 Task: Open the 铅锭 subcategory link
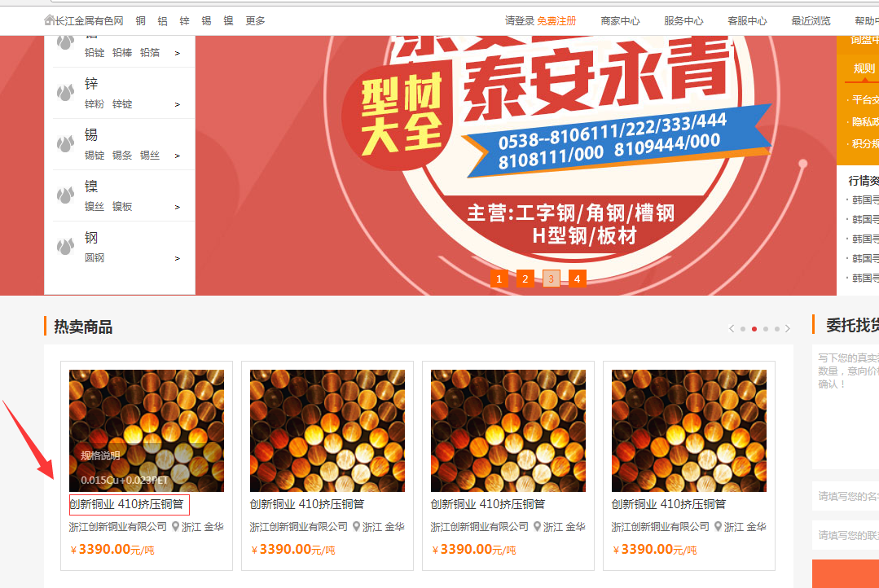pos(94,53)
